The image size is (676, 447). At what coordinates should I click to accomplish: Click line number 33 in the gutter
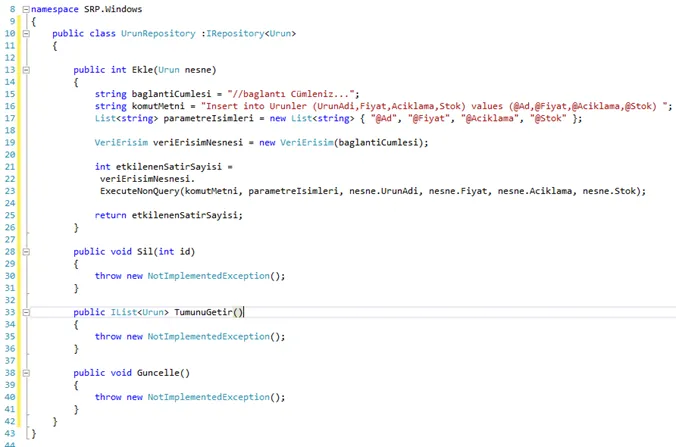click(x=9, y=312)
